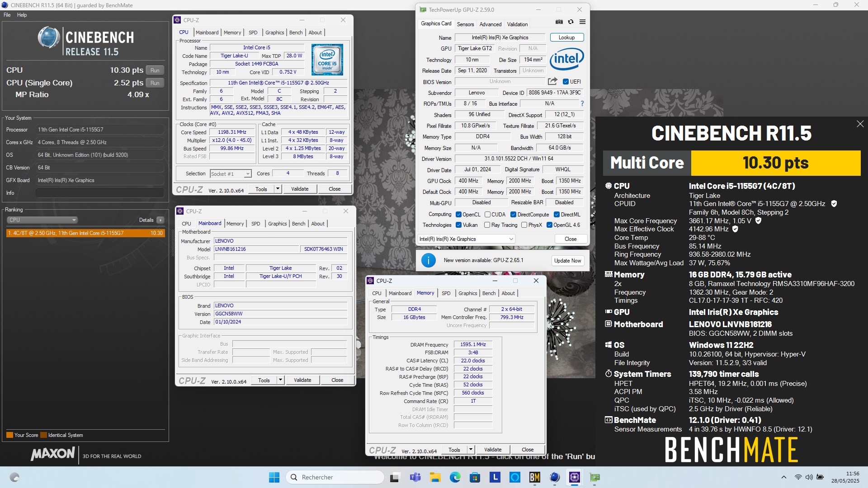
Task: Open Microsoft Teams from the taskbar
Action: coord(415,477)
